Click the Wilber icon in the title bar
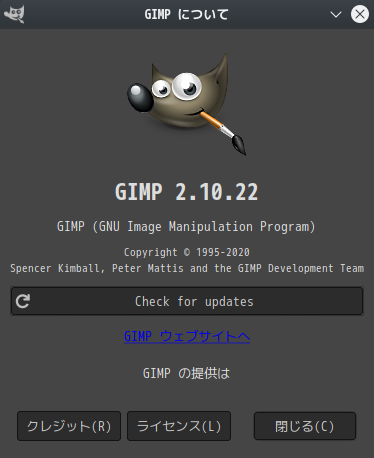 (14, 14)
